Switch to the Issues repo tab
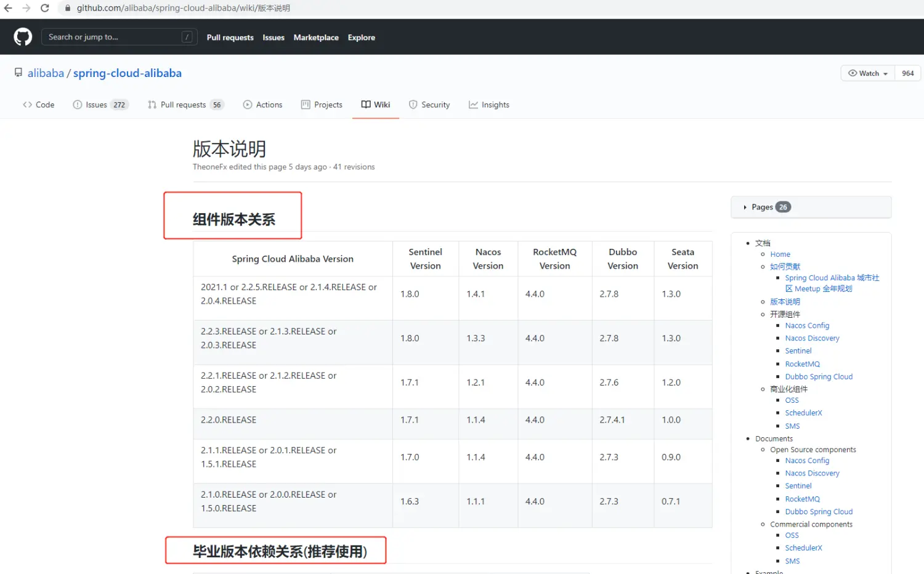 [x=100, y=105]
